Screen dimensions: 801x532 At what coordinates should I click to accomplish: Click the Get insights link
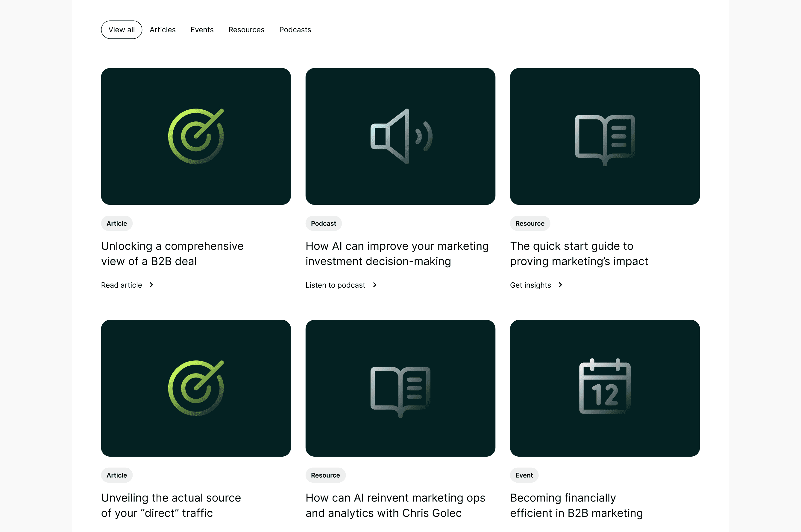pyautogui.click(x=530, y=285)
